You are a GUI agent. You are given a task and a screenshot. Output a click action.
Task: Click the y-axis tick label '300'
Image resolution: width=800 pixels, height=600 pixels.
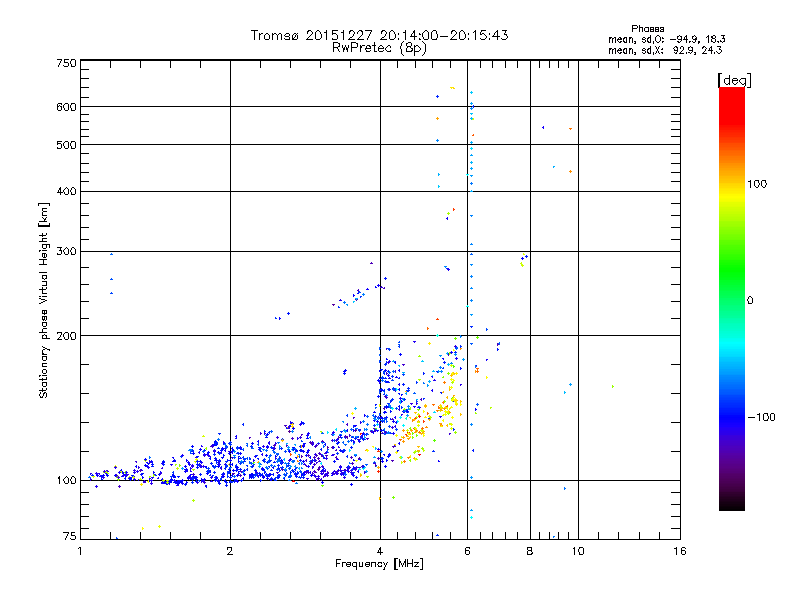(x=66, y=251)
